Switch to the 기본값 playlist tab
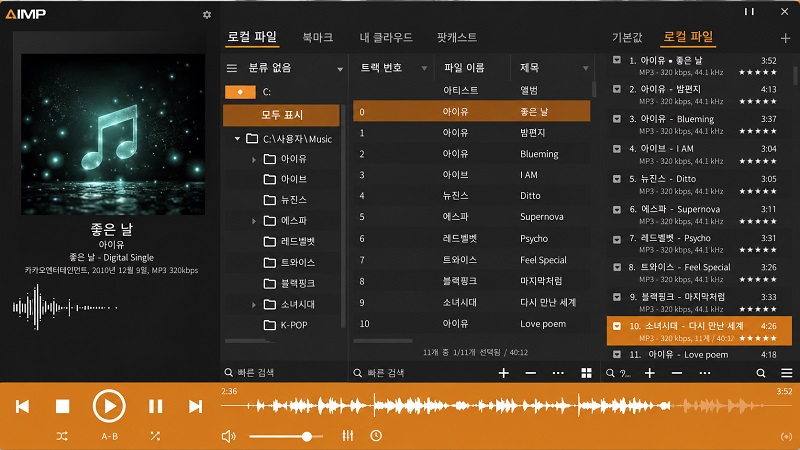Screen dimensions: 800x450 pos(627,37)
